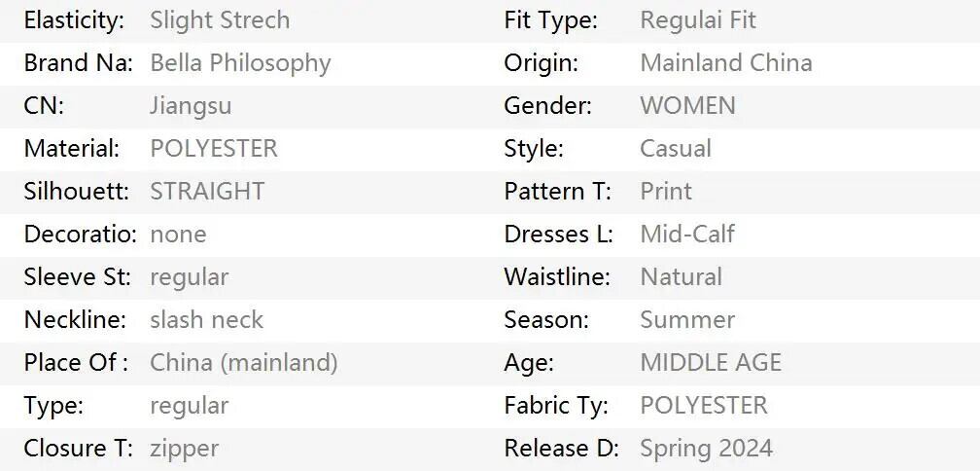Select the Summer season value
The width and height of the screenshot is (980, 471).
pyautogui.click(x=687, y=320)
